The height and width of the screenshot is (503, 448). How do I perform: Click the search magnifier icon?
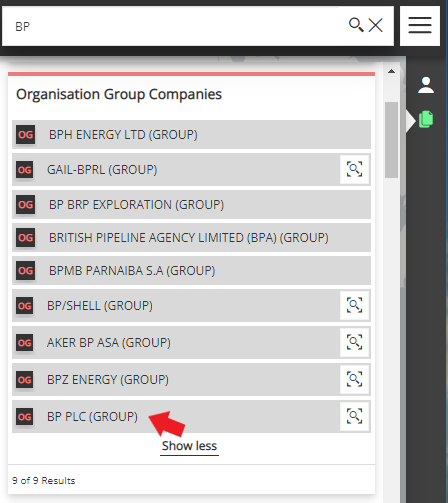(x=356, y=25)
